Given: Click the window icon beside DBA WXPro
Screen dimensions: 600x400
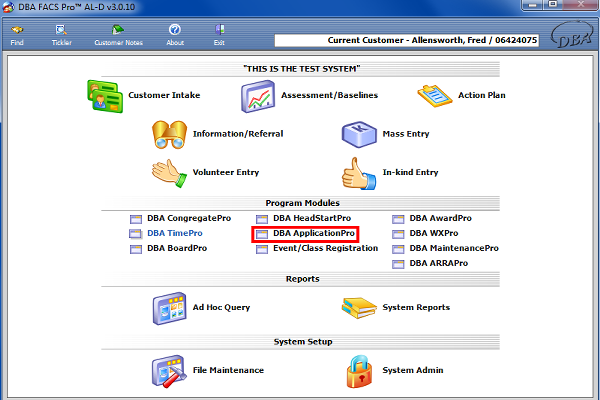Looking at the screenshot, I should 398,234.
